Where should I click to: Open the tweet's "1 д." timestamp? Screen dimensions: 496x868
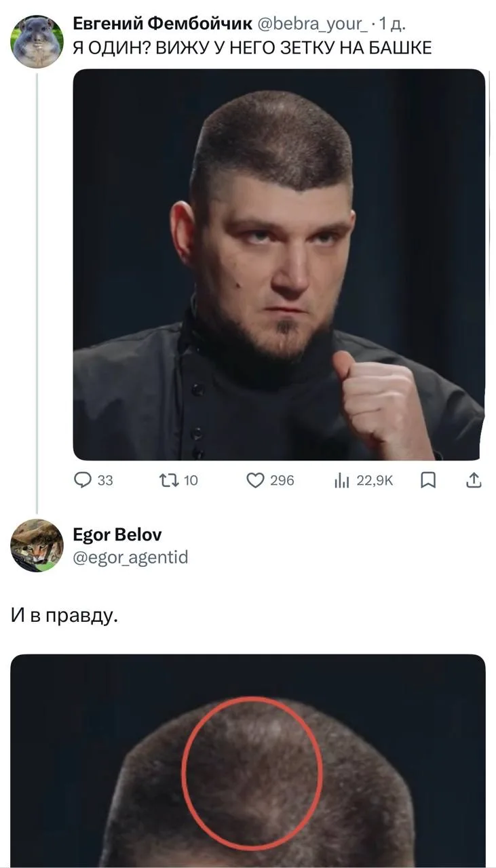392,25
